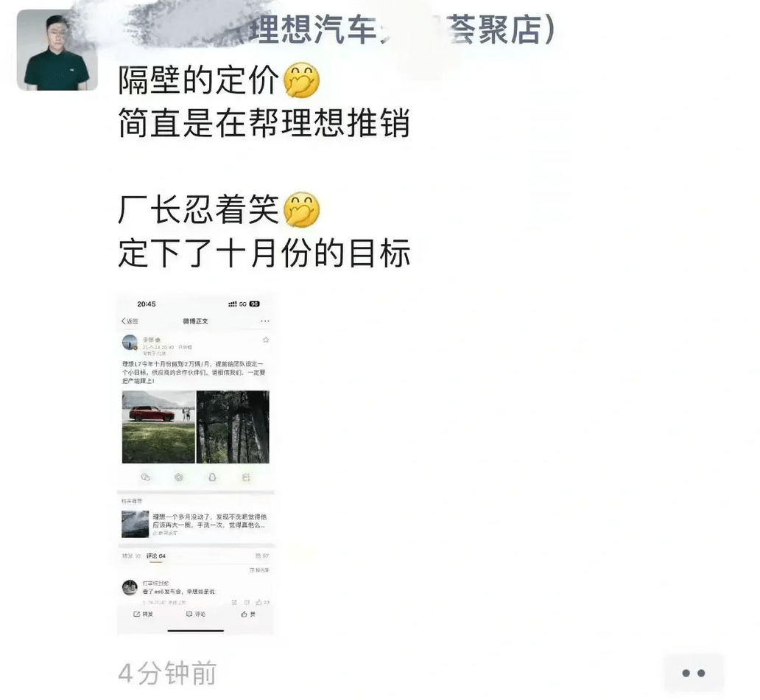The height and width of the screenshot is (700, 760).
Task: Open the related recommendation post thumbnail
Action: coord(136,523)
